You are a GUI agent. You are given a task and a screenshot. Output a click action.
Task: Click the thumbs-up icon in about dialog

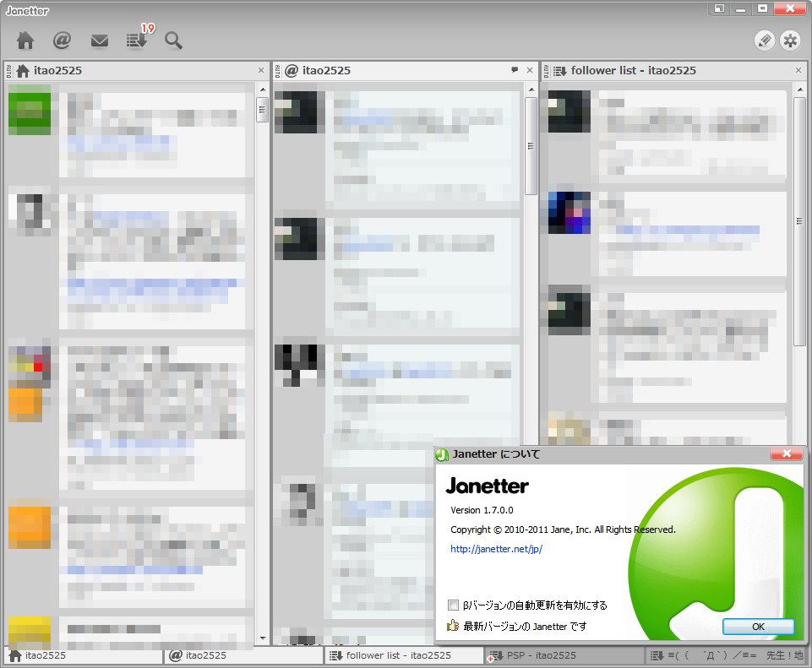[453, 626]
